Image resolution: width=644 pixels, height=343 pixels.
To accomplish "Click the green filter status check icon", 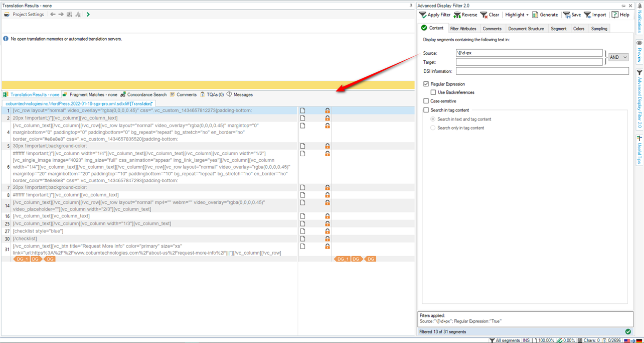I will tap(628, 331).
